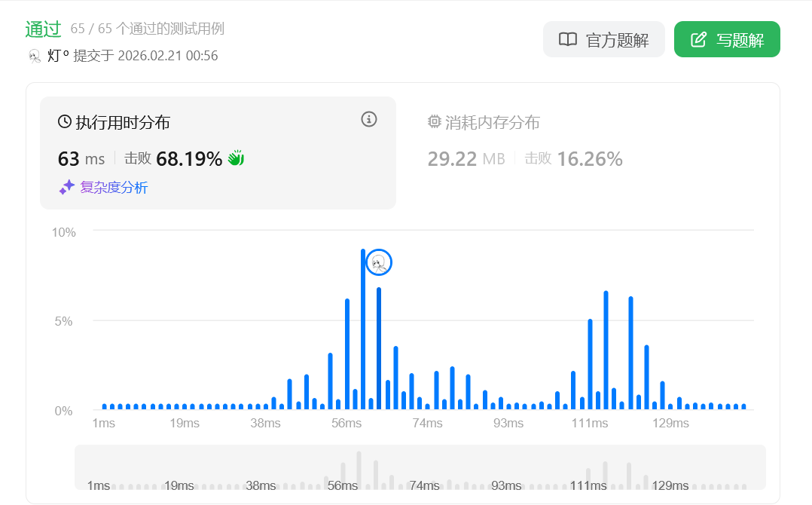Click the green 通过 status text
The height and width of the screenshot is (505, 812).
pos(43,29)
